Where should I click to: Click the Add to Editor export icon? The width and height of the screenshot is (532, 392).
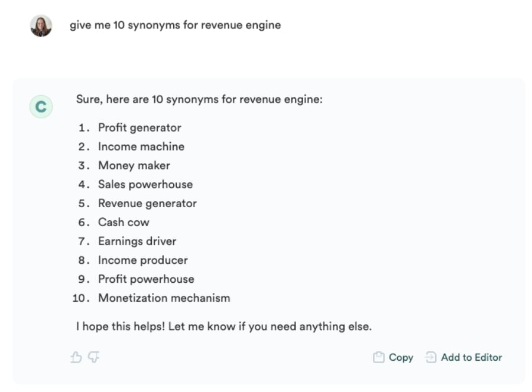click(x=430, y=357)
